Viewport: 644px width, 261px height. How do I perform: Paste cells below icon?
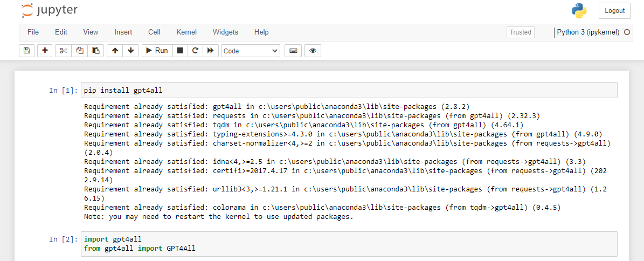[x=96, y=51]
